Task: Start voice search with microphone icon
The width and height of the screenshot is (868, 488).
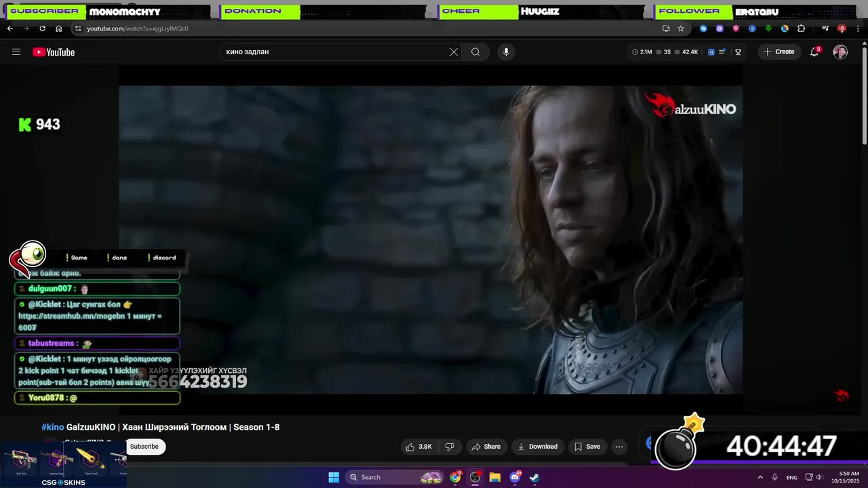Action: tap(506, 52)
